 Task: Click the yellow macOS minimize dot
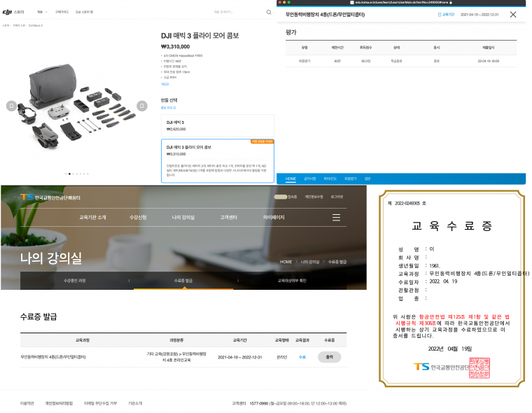[x=284, y=2]
